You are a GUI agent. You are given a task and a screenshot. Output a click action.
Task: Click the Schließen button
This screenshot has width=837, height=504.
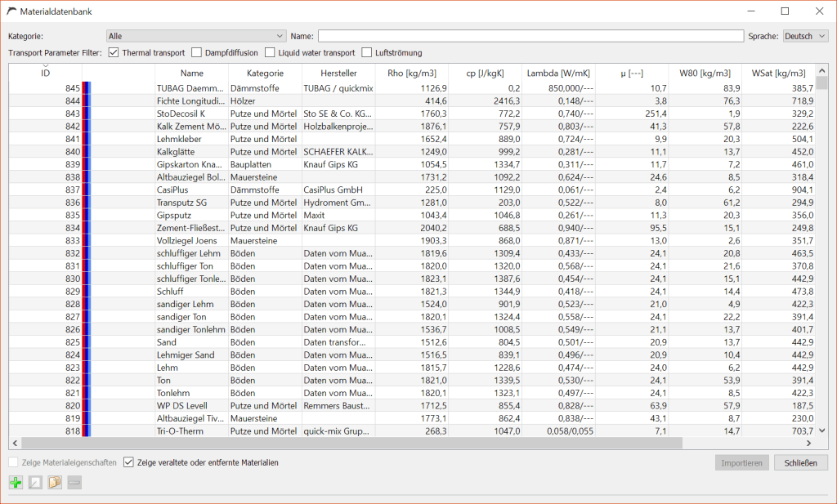click(801, 463)
